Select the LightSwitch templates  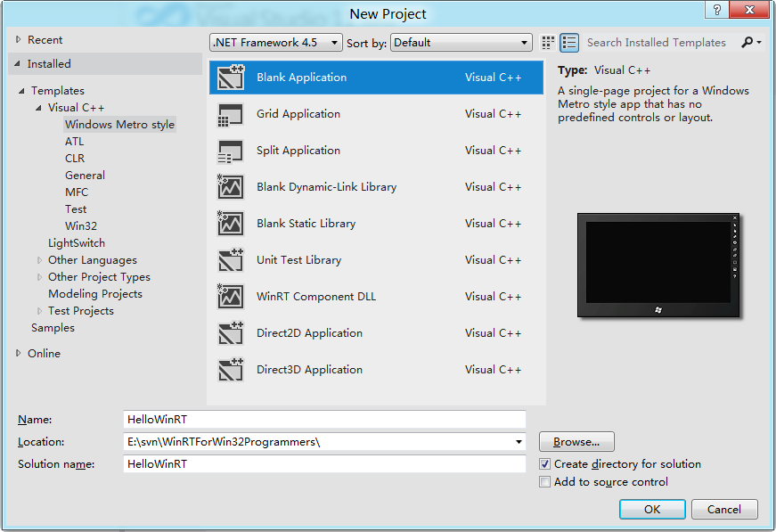click(77, 243)
